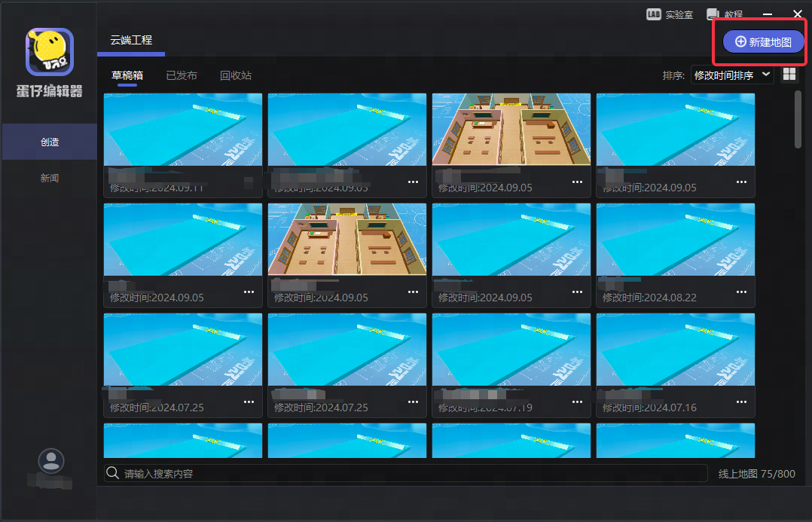Click the sort dropdown chevron arrow
812x522 pixels.
[766, 75]
